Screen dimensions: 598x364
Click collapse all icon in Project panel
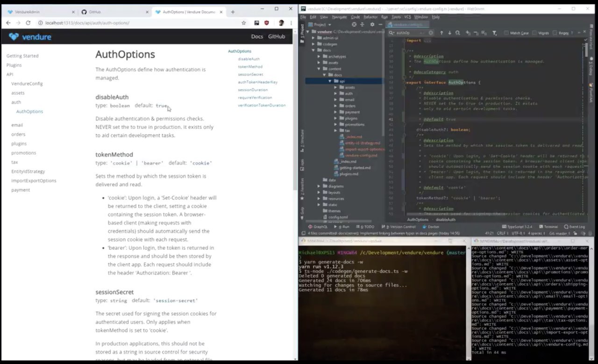pos(363,24)
